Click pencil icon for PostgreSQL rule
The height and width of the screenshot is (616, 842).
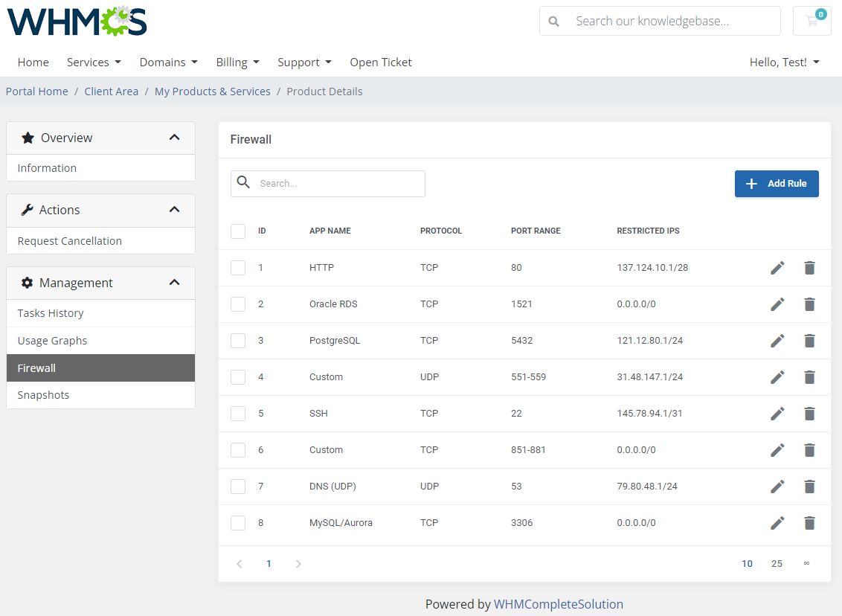777,341
